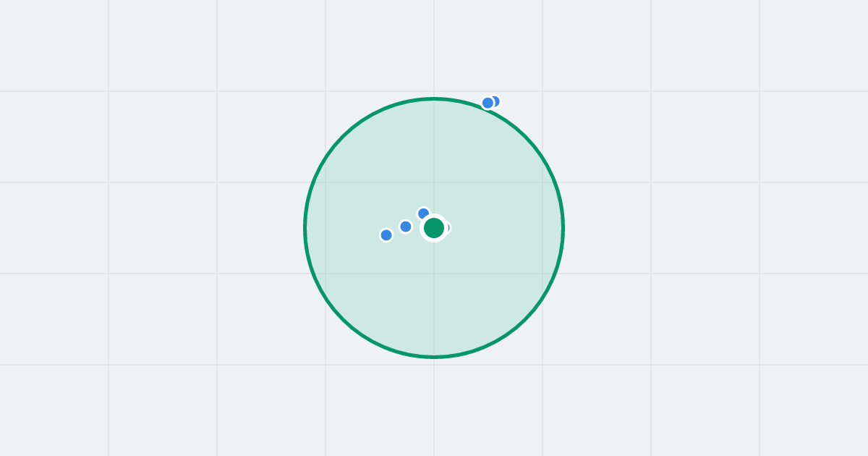This screenshot has height=456, width=868.
Task: Select the front blue dot on the circle's edge
Action: click(488, 103)
